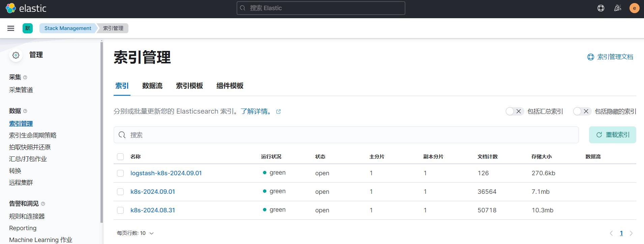Open the k8s-2024.08.31 index
Viewport: 644px width, 244px height.
click(x=153, y=210)
